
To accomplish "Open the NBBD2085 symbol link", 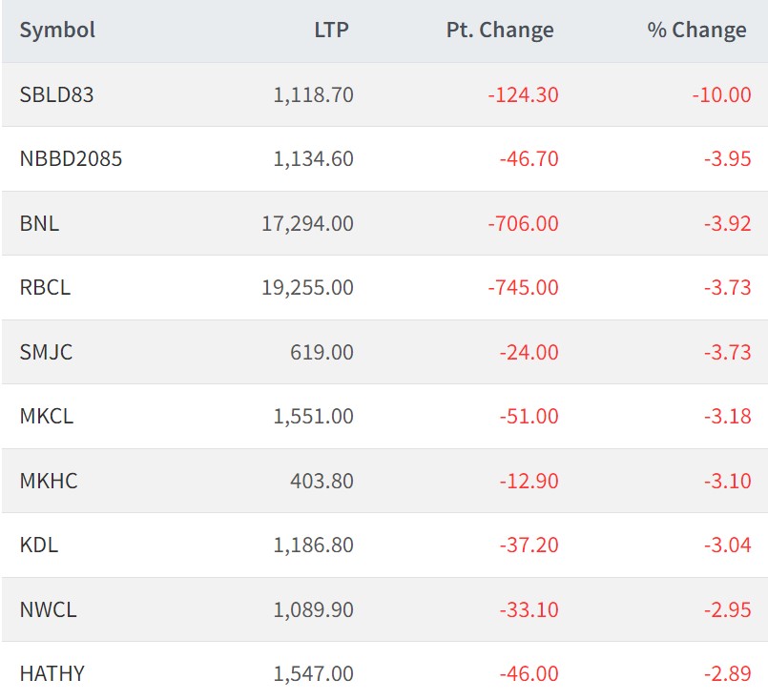I will click(71, 159).
